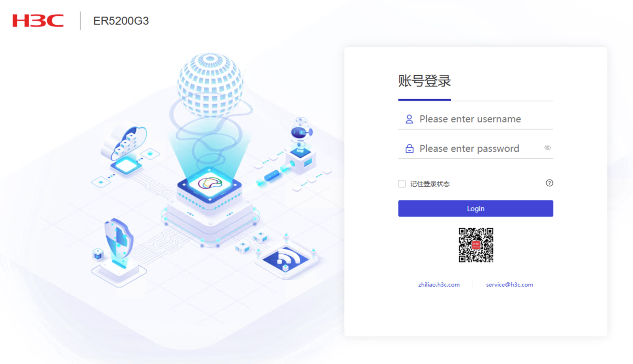Image resolution: width=633 pixels, height=364 pixels.
Task: Open the question mark help icon
Action: tap(549, 183)
